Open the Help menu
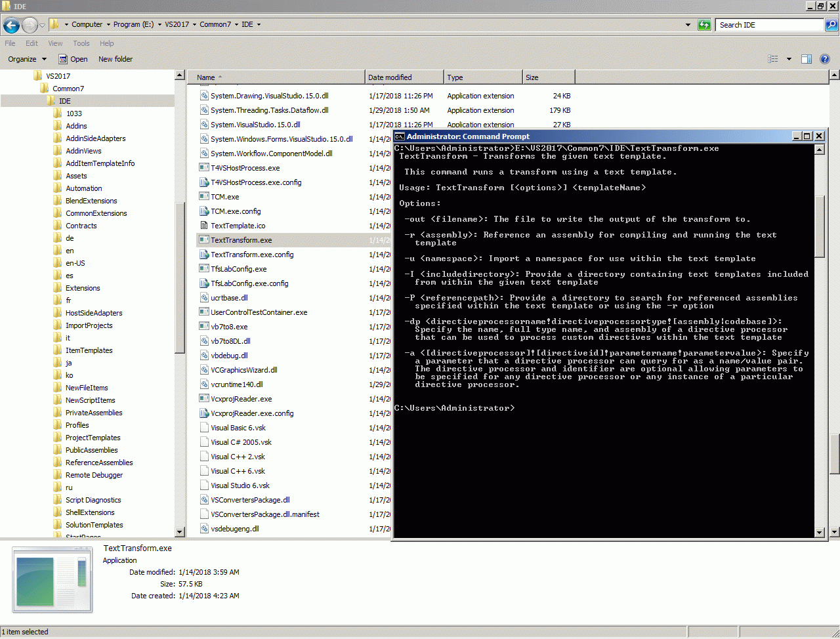The height and width of the screenshot is (639, 840). click(x=107, y=43)
